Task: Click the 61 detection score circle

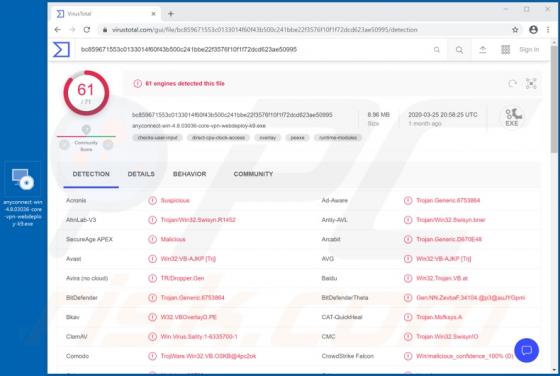Action: (86, 93)
